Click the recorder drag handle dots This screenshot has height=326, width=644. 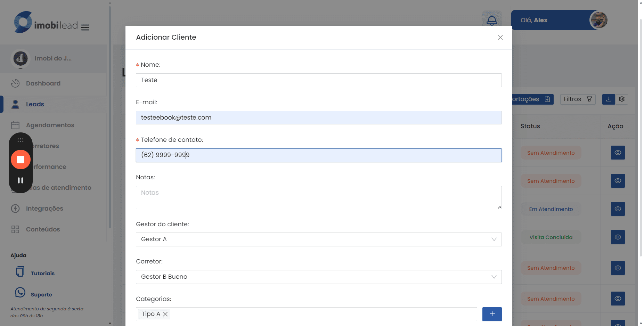(21, 140)
